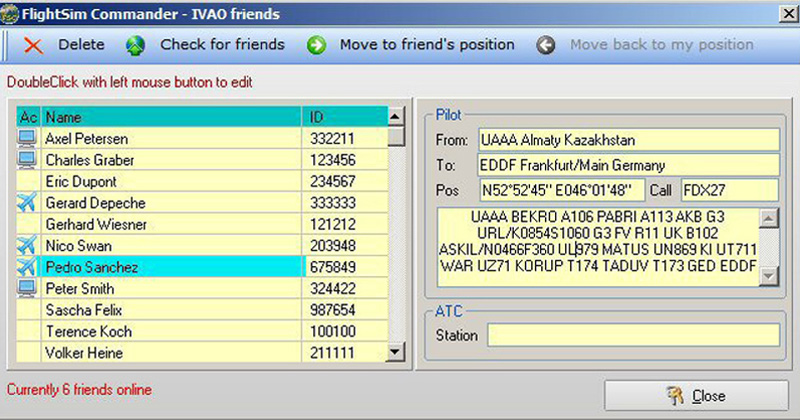800x420 pixels.
Task: Click ID cell 100100
Action: (x=345, y=331)
